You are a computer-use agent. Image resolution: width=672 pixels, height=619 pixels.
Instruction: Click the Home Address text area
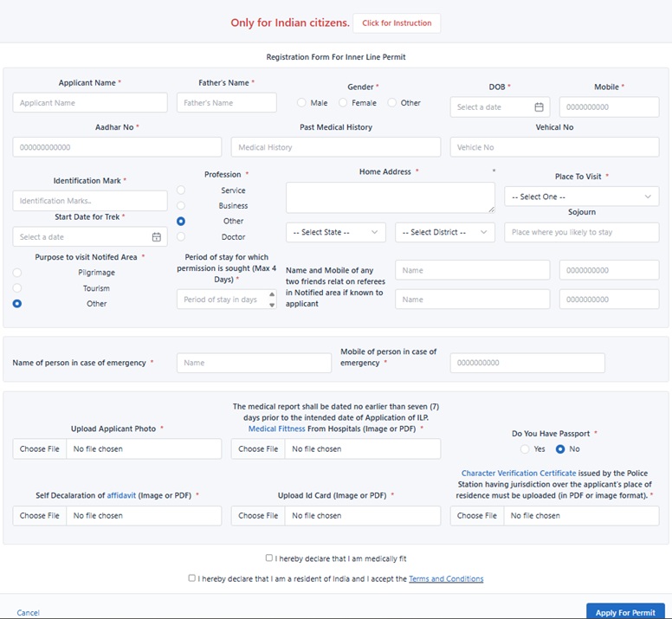tap(390, 197)
